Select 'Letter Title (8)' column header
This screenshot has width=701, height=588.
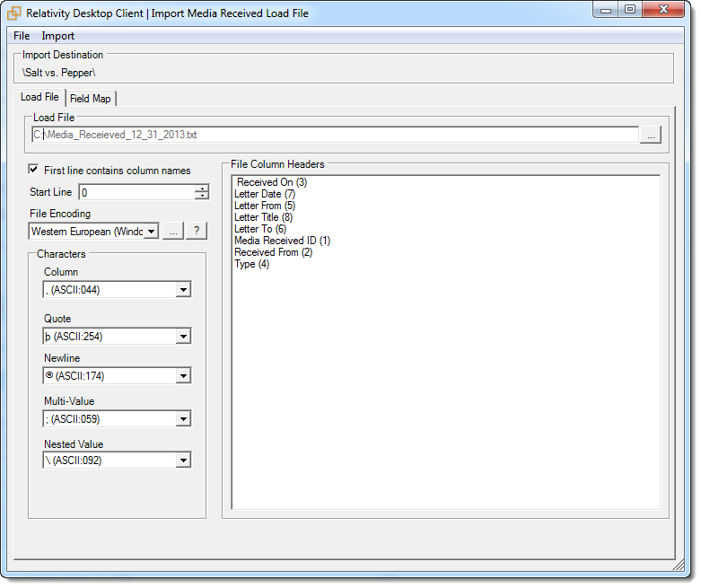pyautogui.click(x=263, y=217)
